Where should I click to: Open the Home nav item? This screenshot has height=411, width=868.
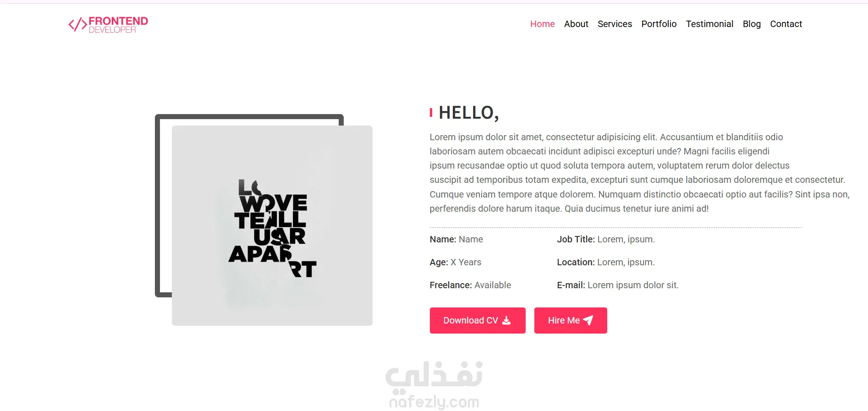coord(542,24)
